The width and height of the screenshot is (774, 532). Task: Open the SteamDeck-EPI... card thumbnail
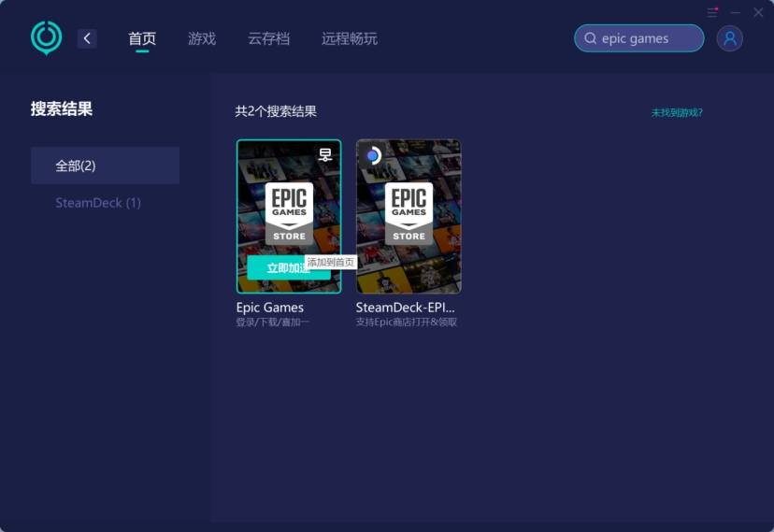(x=408, y=216)
